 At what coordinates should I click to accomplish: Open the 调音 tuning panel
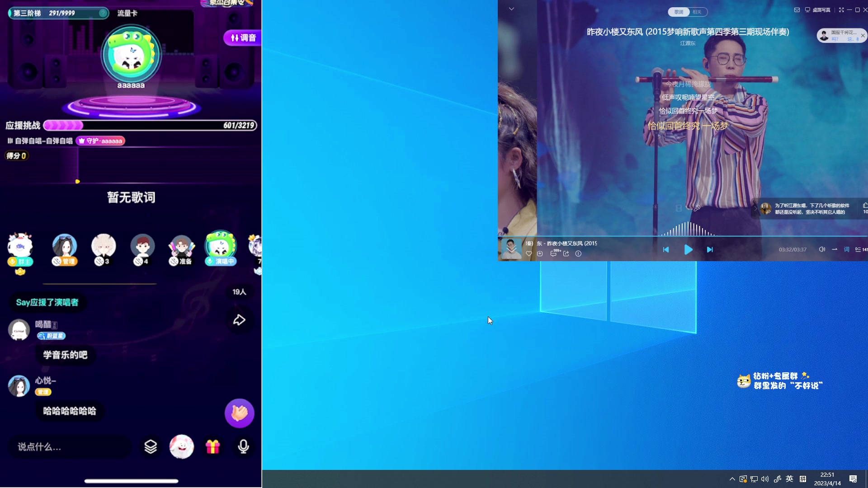pos(241,38)
